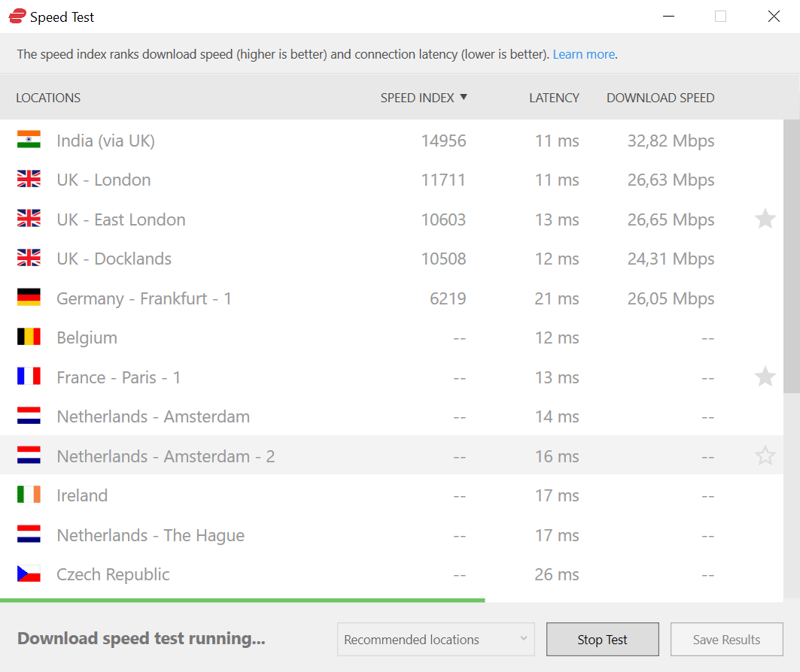
Task: Click the Belgium flag icon
Action: tap(29, 337)
